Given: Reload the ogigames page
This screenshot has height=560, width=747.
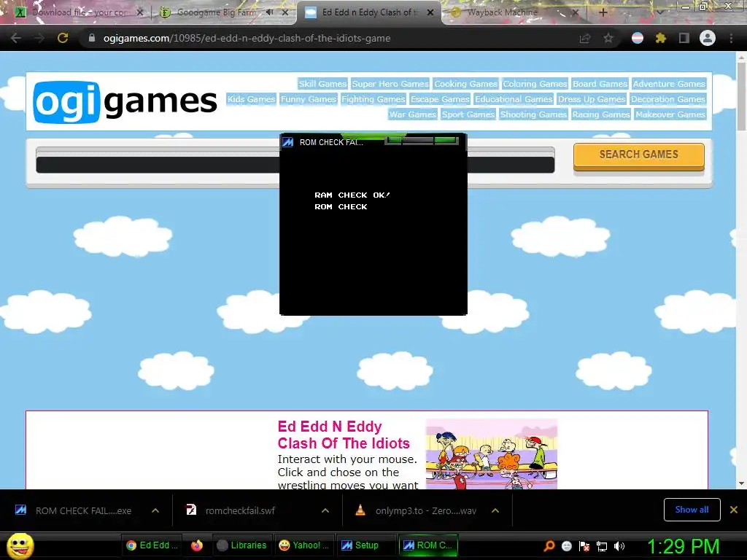Looking at the screenshot, I should [x=63, y=38].
